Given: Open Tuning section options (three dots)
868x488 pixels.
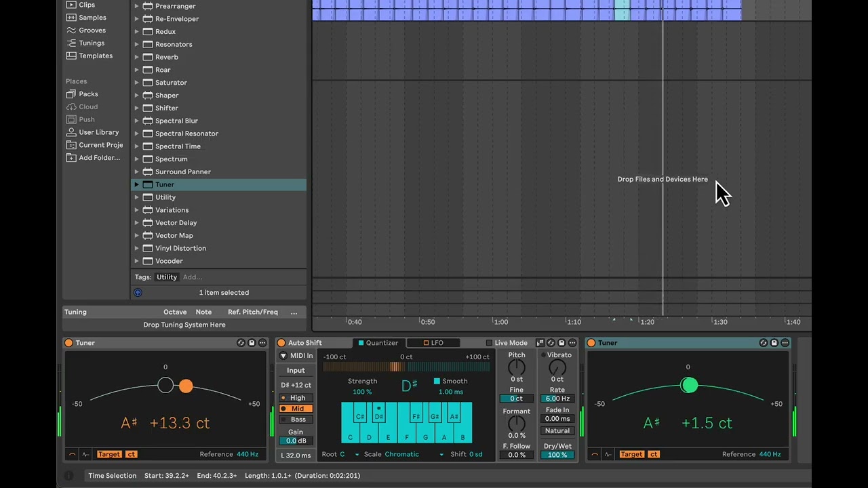Looking at the screenshot, I should tap(294, 312).
